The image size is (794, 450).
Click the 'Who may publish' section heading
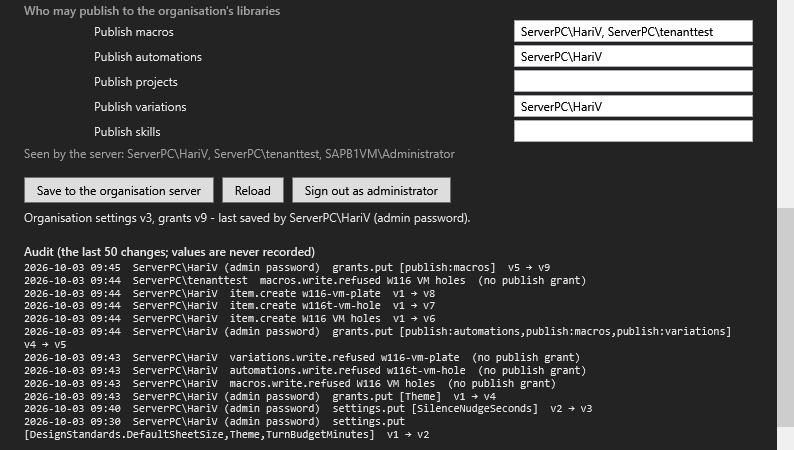pyautogui.click(x=152, y=11)
